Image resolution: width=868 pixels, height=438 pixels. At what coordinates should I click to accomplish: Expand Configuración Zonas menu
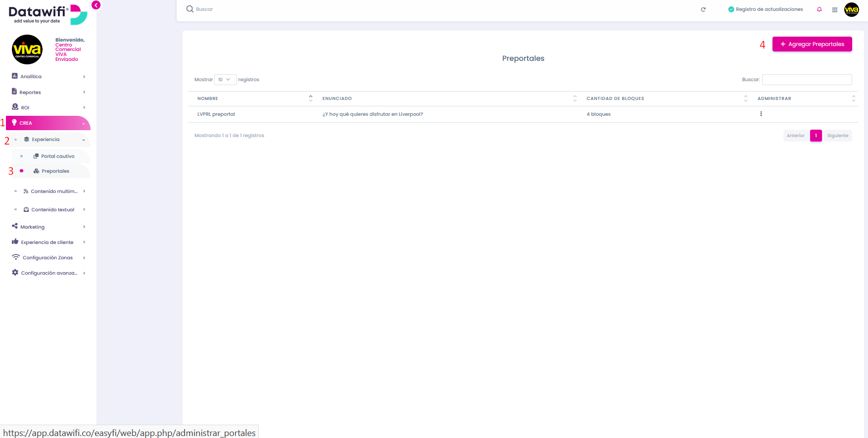48,257
